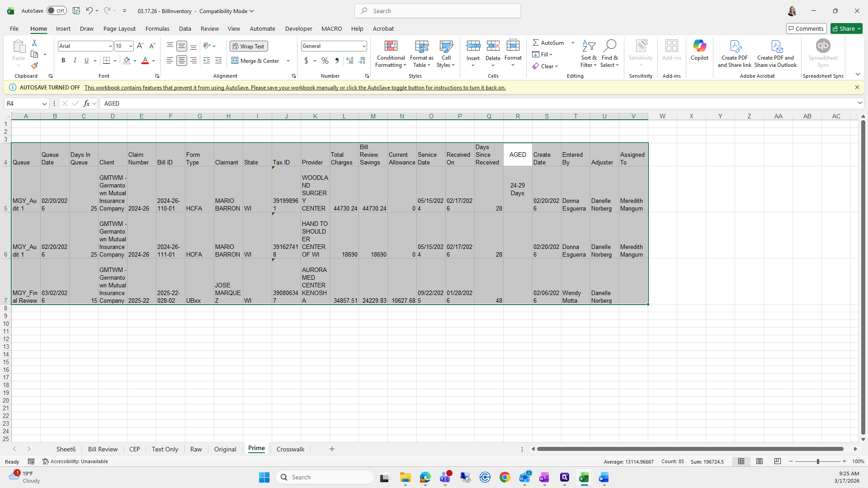Click the Format Painter brush icon
The width and height of the screenshot is (868, 488).
pyautogui.click(x=34, y=66)
